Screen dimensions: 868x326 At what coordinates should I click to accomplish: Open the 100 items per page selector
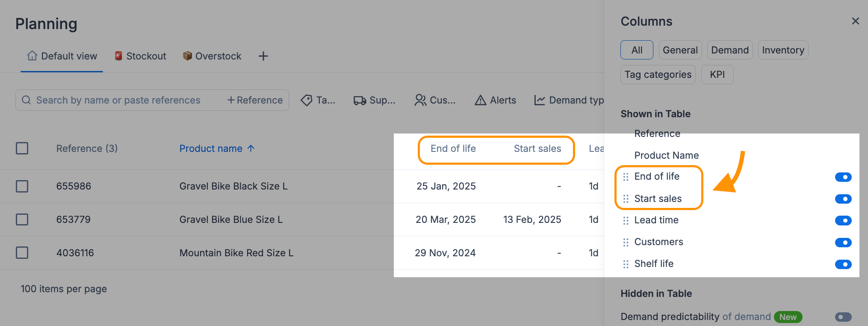(x=64, y=289)
